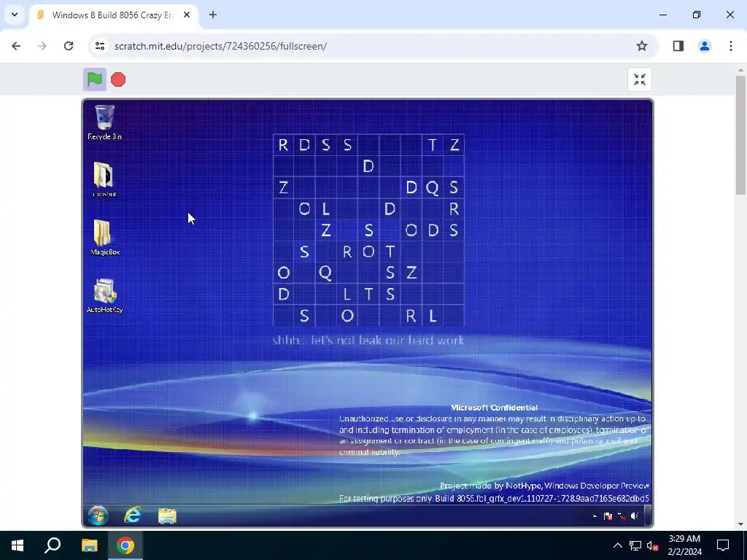The height and width of the screenshot is (560, 747).
Task: Select the folder icon between Recycle Bin and MagicBox
Action: pyautogui.click(x=104, y=179)
